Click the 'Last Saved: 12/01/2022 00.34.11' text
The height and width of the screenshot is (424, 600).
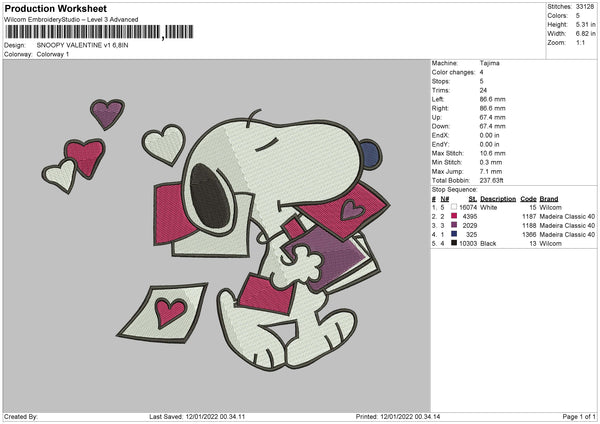[197, 416]
